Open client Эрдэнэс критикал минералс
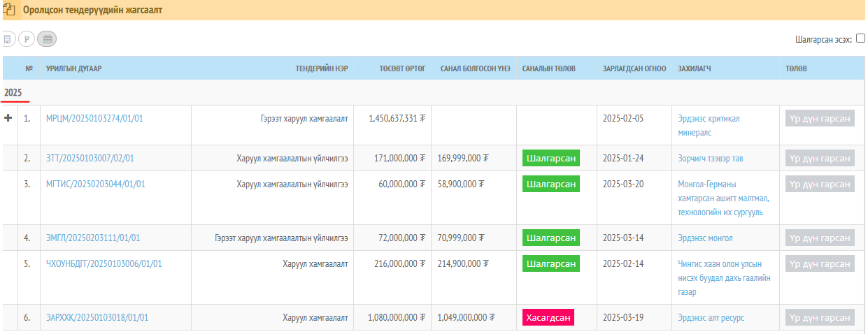This screenshot has height=334, width=868. point(709,125)
